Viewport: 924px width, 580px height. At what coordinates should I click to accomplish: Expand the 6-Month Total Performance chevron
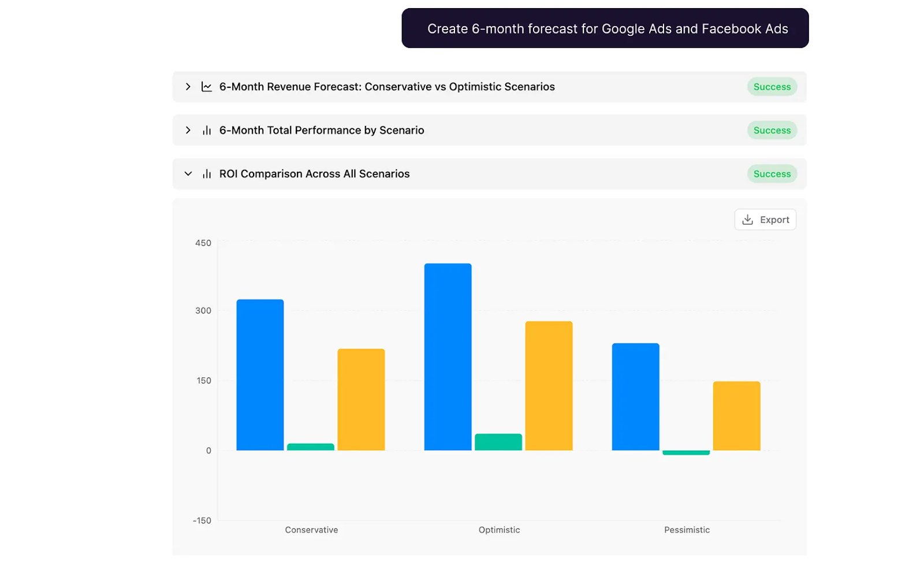coord(188,130)
